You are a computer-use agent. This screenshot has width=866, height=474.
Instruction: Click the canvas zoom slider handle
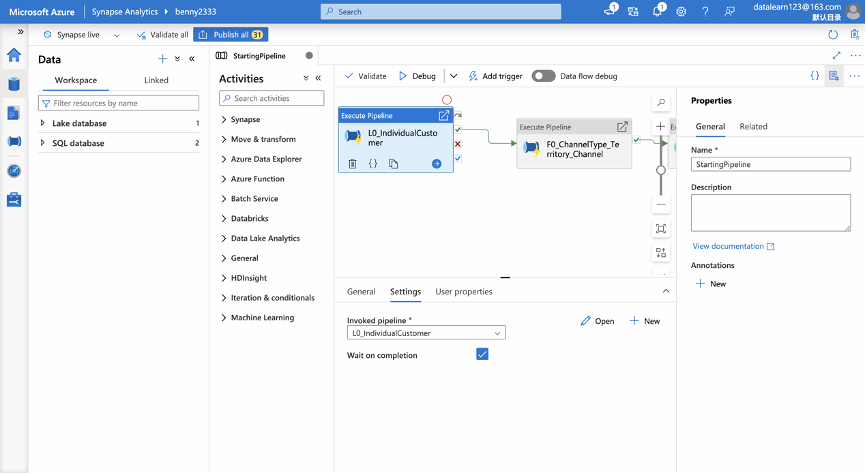(661, 170)
